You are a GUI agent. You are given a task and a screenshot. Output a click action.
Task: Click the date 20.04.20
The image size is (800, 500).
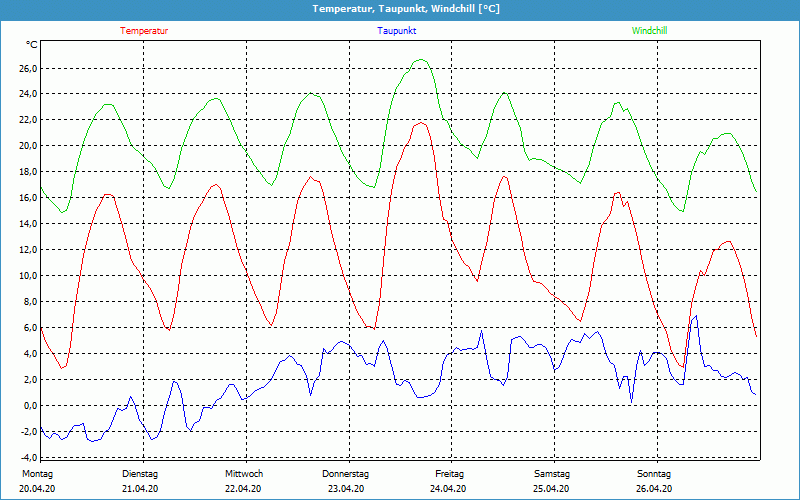[x=37, y=489]
